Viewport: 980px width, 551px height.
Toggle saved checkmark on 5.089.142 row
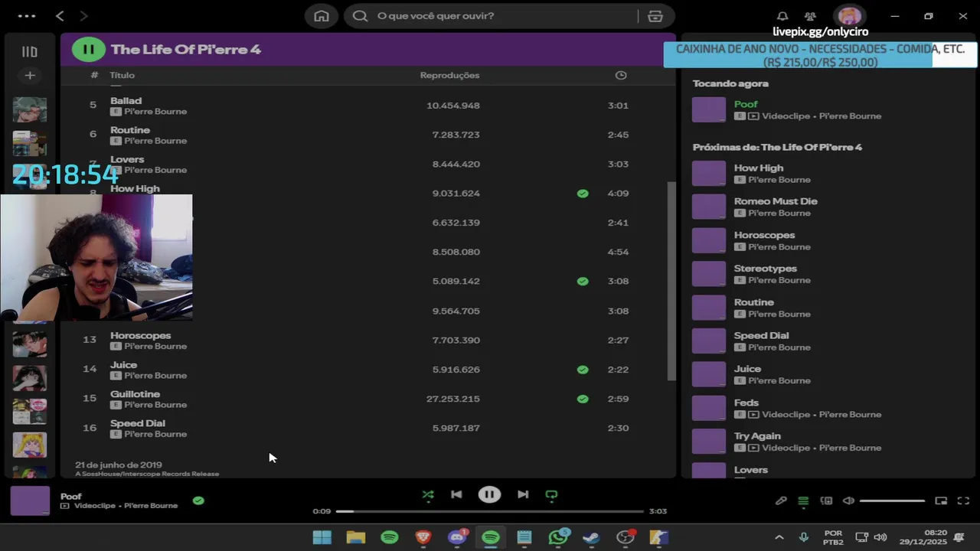(583, 282)
